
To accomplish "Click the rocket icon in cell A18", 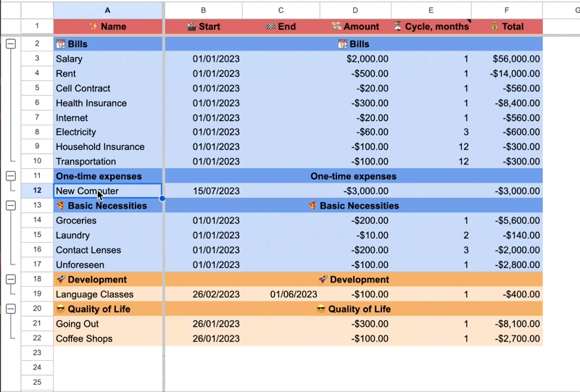I will click(61, 280).
